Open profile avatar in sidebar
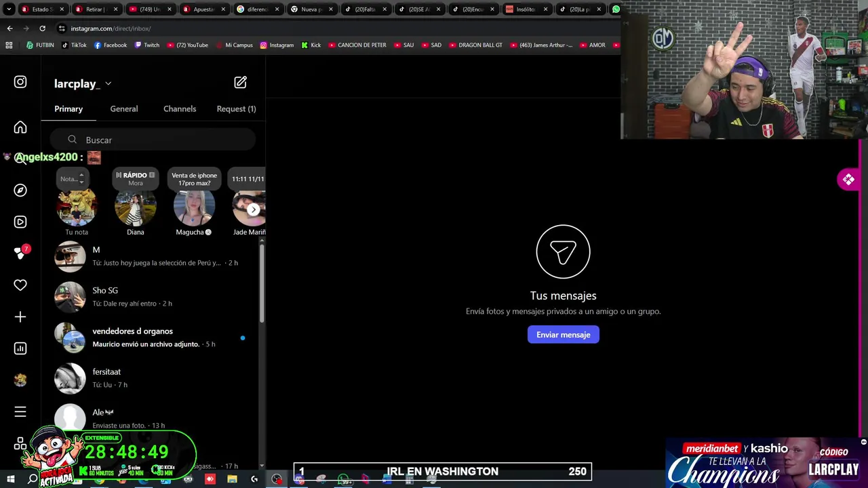 20,380
